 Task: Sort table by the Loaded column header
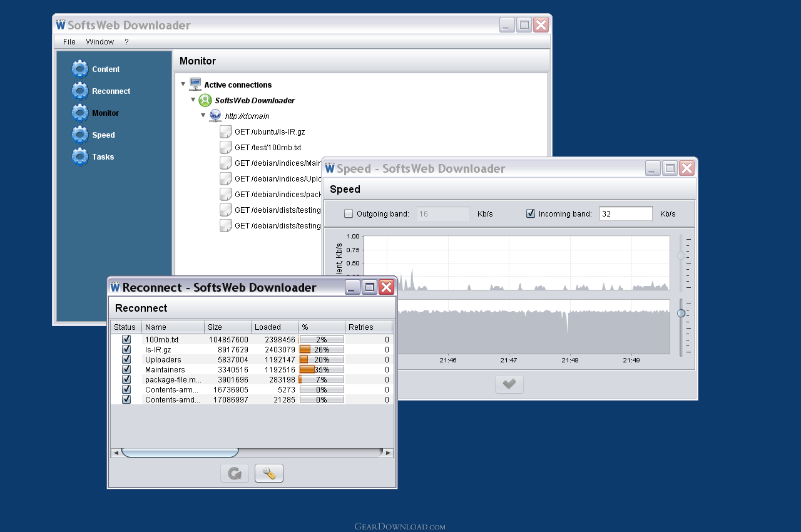(x=275, y=327)
